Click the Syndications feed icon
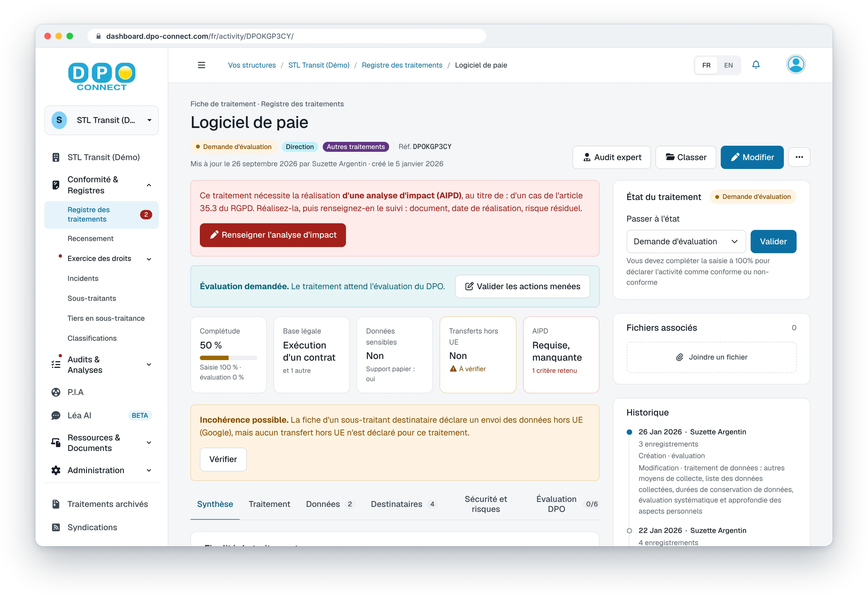Viewport: 868px width, 595px height. click(x=56, y=527)
